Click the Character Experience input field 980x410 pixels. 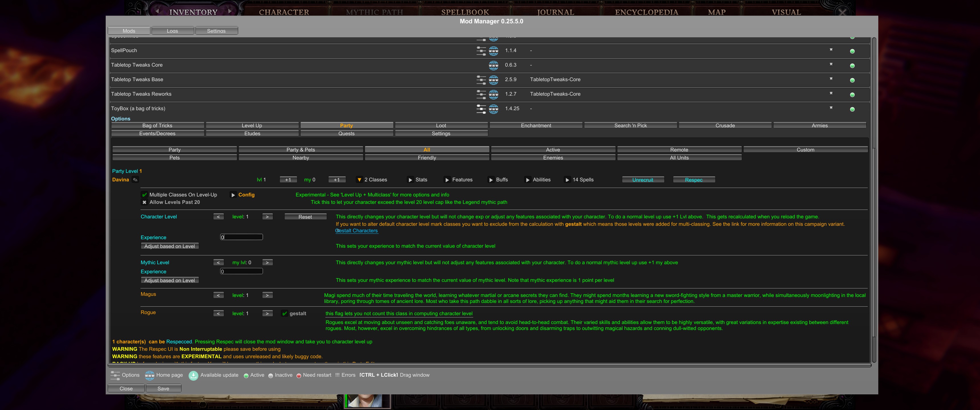[x=242, y=237]
